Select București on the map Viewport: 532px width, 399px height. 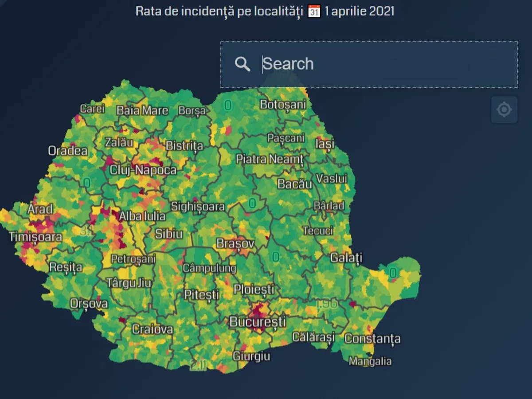[x=257, y=321]
